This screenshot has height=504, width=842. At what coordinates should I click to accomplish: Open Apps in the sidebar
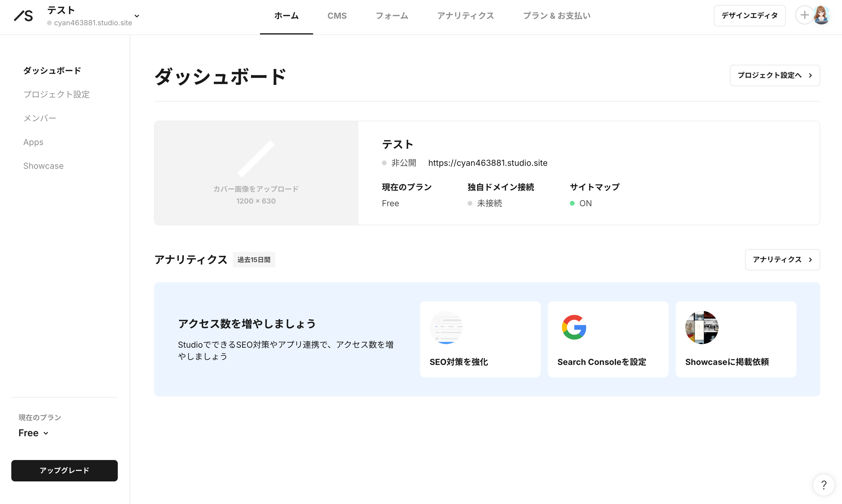click(x=33, y=142)
